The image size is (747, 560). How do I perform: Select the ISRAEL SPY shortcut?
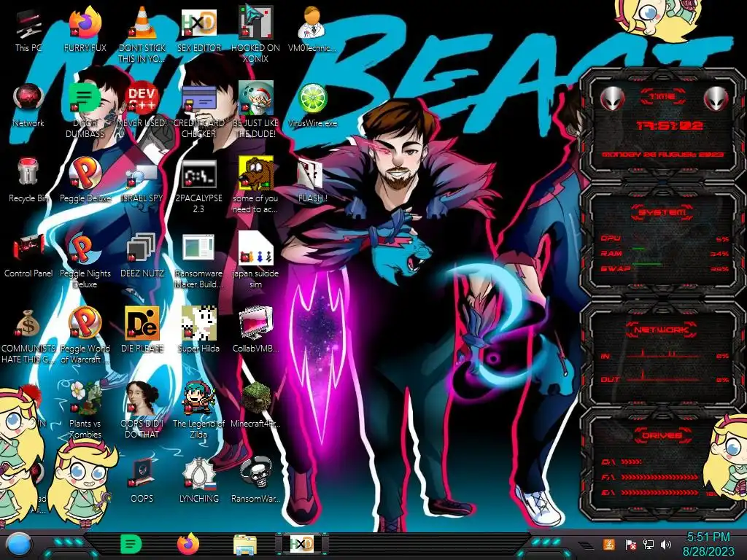pos(142,174)
